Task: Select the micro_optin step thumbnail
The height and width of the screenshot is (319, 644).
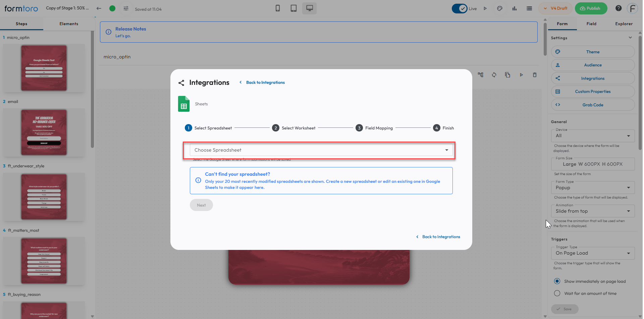Action: click(x=44, y=68)
